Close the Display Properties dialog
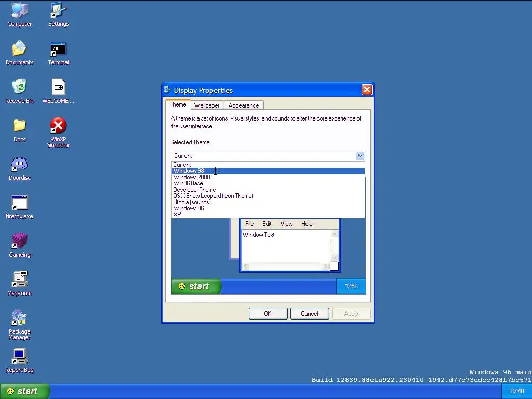The height and width of the screenshot is (399, 532). pos(367,89)
